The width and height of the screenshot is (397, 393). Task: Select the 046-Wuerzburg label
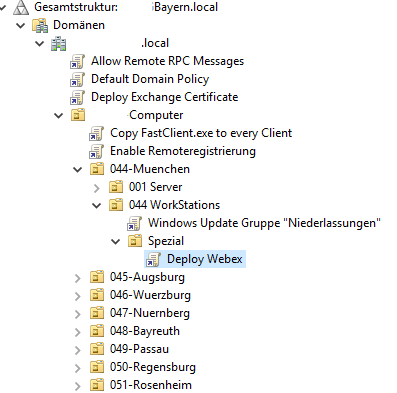[x=150, y=295]
